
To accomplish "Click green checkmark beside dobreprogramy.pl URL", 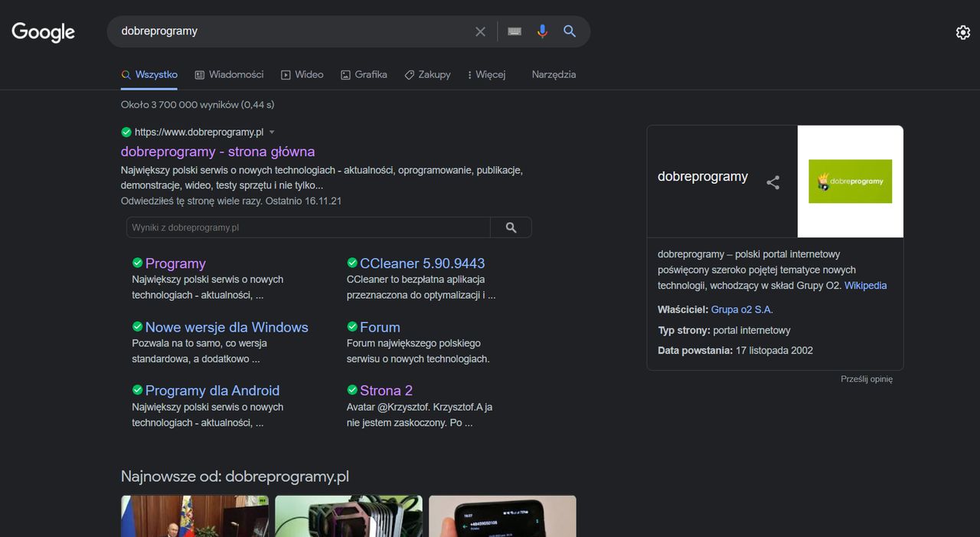I will point(126,132).
